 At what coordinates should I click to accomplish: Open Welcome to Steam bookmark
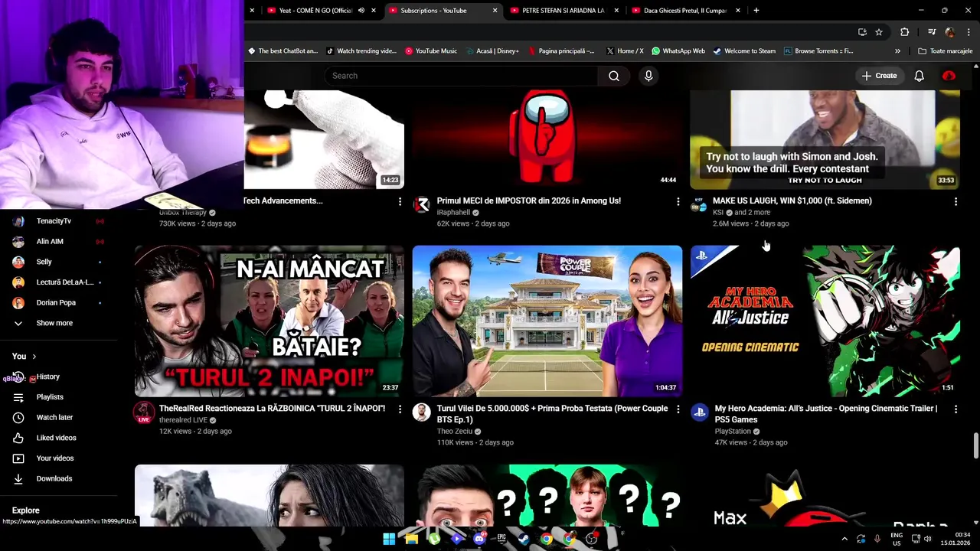[x=744, y=51]
